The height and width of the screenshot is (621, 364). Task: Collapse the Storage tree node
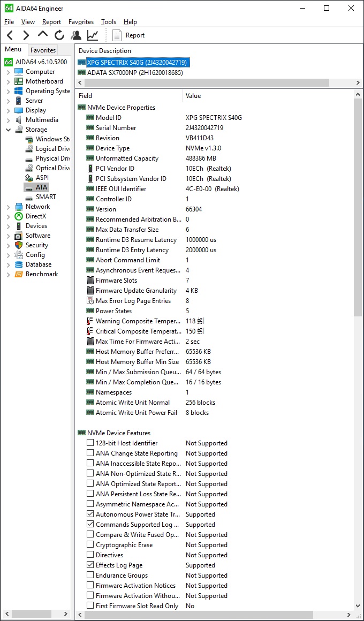pyautogui.click(x=8, y=130)
